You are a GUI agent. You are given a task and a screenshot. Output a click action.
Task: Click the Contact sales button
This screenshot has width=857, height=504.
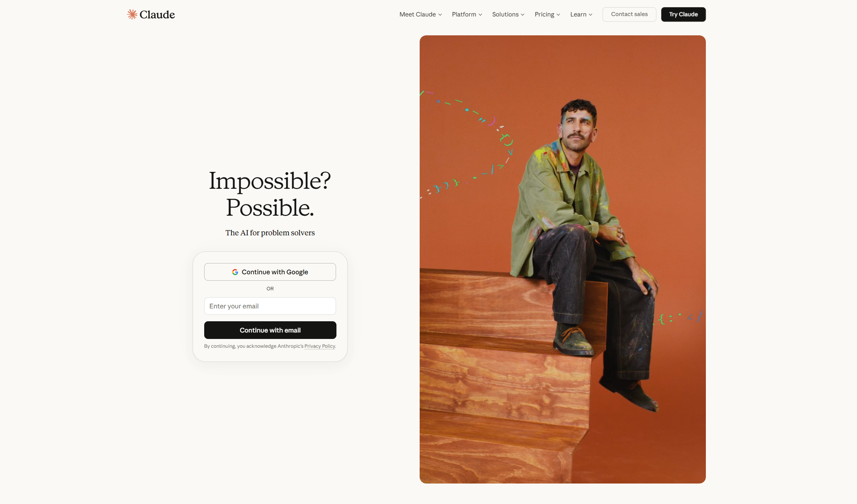pyautogui.click(x=629, y=14)
